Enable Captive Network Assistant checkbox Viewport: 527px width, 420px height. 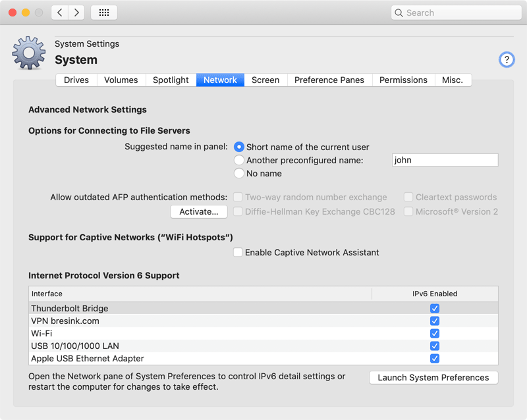[238, 252]
